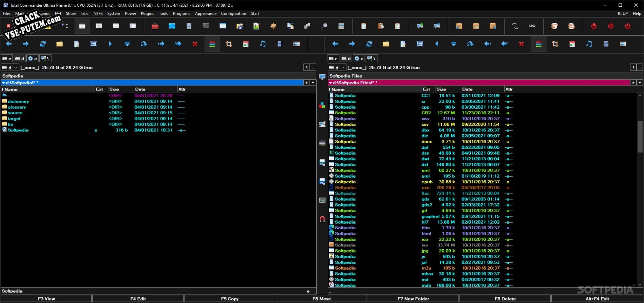The width and height of the screenshot is (644, 303).
Task: Click the Alt+F4 Exit button
Action: tap(597, 299)
